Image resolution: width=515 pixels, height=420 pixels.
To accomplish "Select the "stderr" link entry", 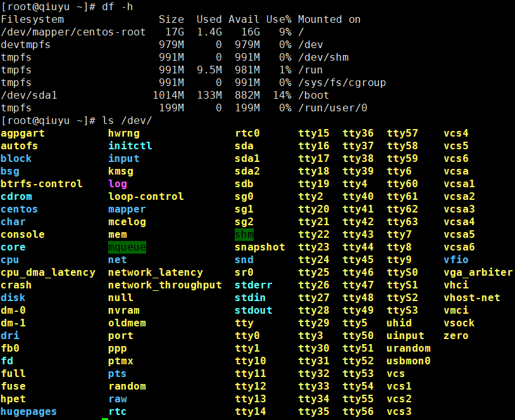I will click(254, 285).
